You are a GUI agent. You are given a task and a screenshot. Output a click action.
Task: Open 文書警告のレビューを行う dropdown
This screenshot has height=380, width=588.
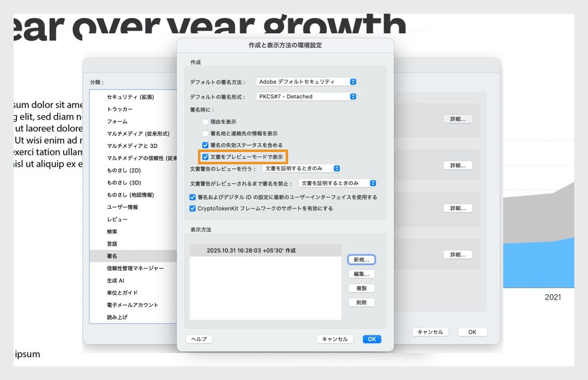[x=301, y=168]
